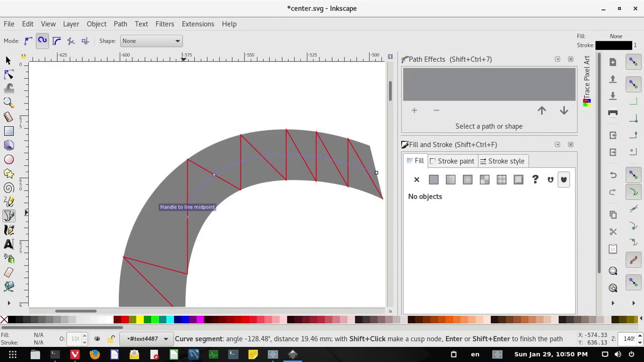
Task: Open the File menu
Action: (9, 24)
